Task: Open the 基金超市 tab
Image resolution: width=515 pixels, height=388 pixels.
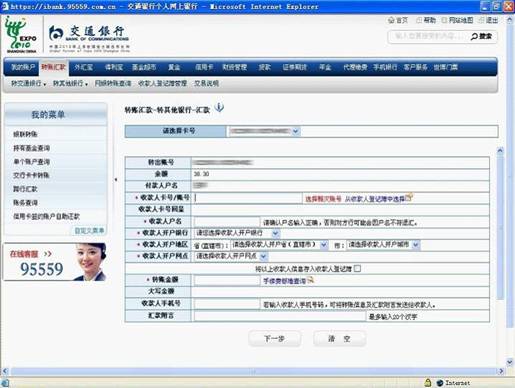Action: coord(144,67)
